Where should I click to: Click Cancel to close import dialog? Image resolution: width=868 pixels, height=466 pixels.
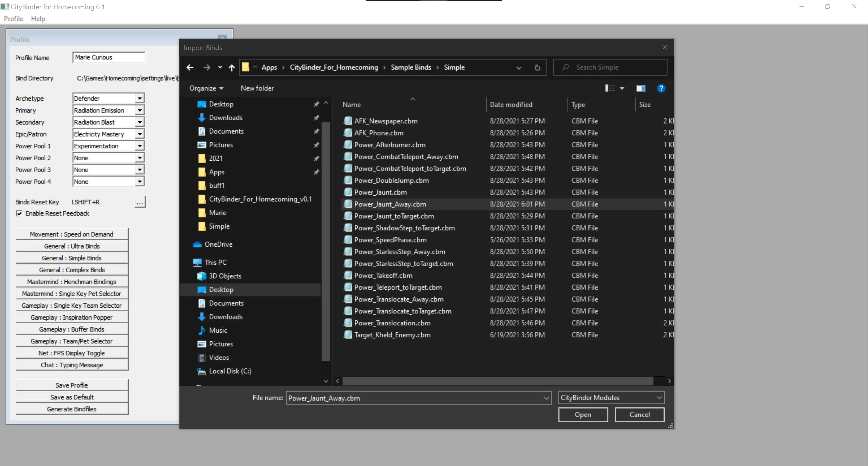click(639, 414)
